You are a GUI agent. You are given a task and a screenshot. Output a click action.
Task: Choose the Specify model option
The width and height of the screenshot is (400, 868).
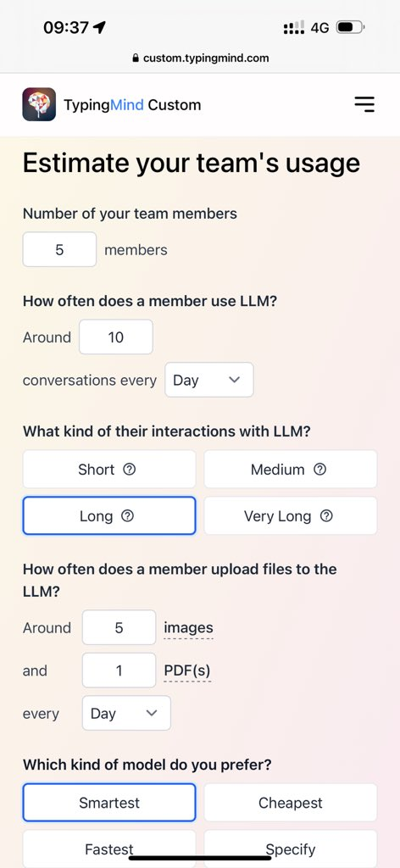point(291,849)
